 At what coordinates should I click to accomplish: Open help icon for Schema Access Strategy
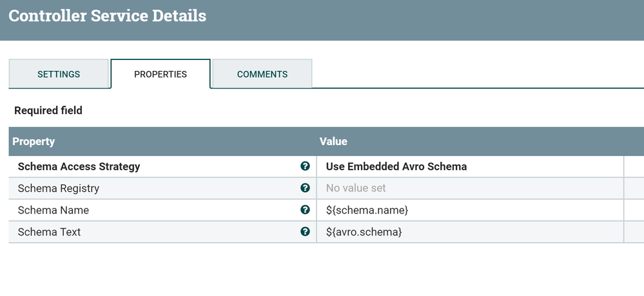pos(305,166)
